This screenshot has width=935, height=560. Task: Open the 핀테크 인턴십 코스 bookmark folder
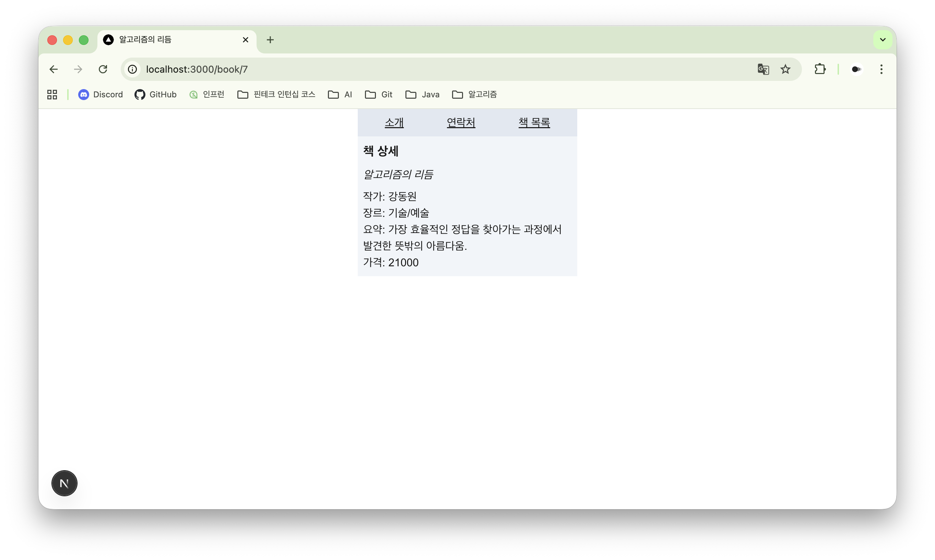(276, 94)
